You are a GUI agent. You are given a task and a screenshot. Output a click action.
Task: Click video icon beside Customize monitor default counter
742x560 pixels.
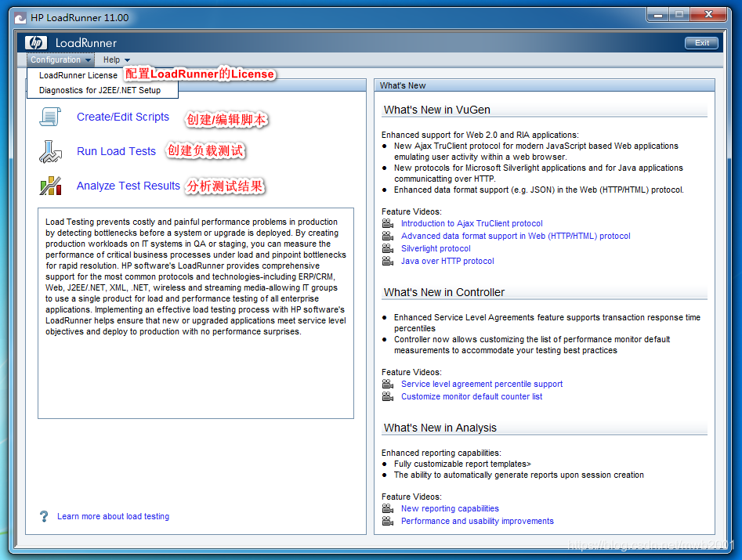coord(388,396)
